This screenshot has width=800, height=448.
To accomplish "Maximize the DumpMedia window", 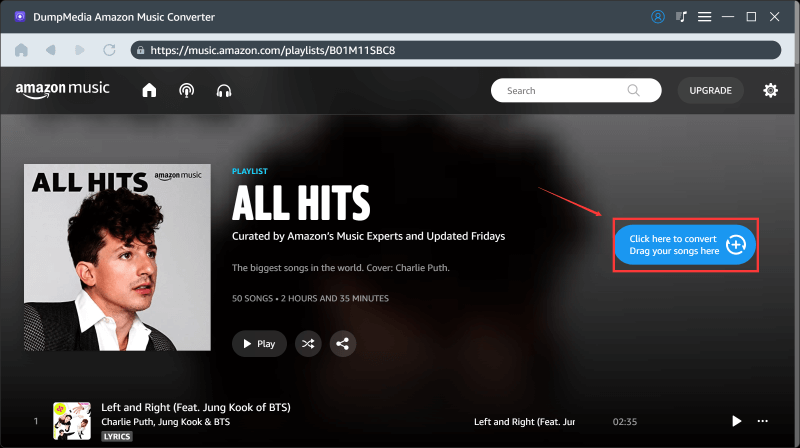I will click(751, 17).
